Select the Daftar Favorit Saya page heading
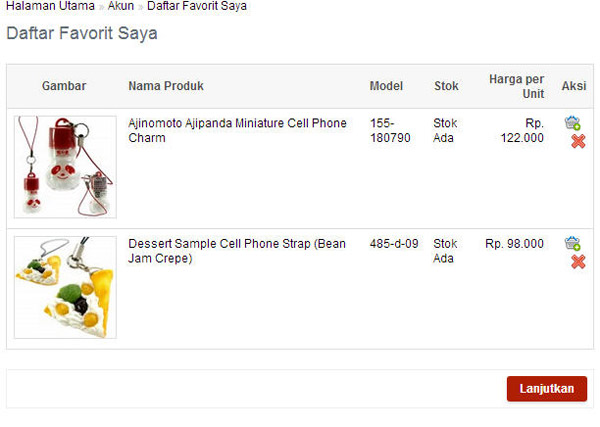Screen dimensions: 600x427 82,33
